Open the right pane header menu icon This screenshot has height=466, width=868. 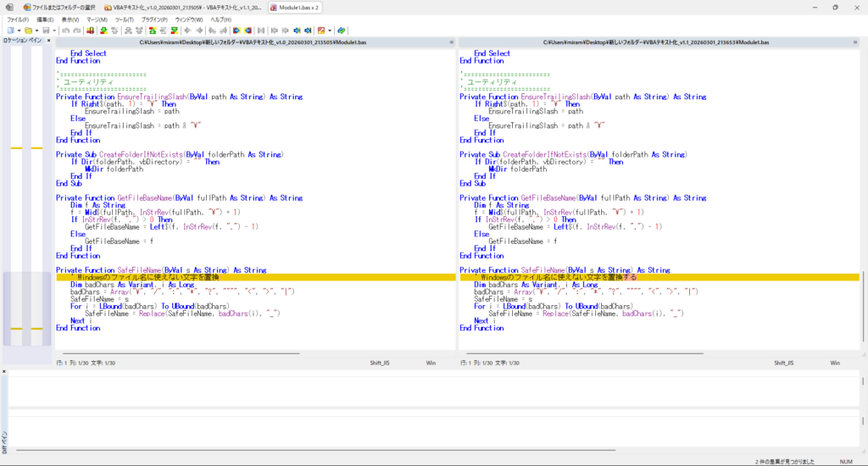coord(855,42)
